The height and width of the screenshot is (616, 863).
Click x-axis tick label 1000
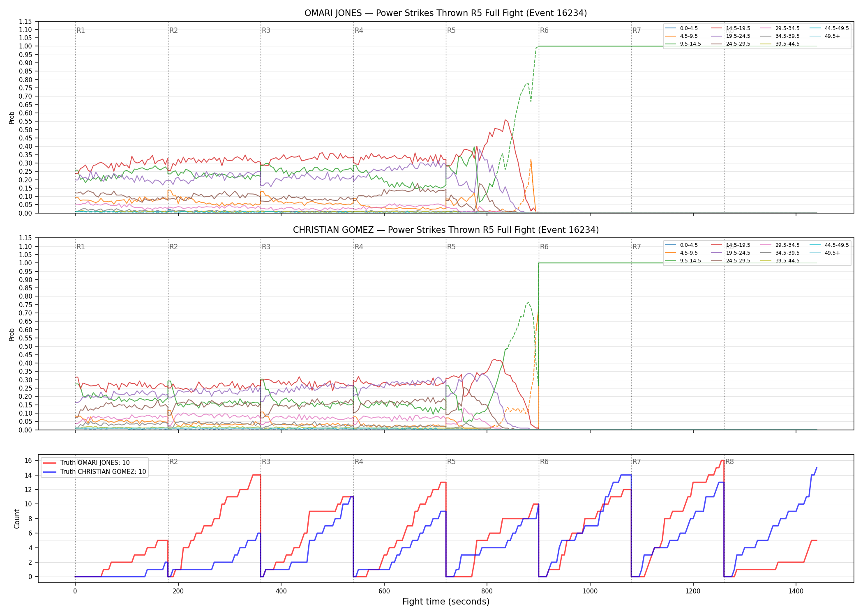(x=590, y=591)
